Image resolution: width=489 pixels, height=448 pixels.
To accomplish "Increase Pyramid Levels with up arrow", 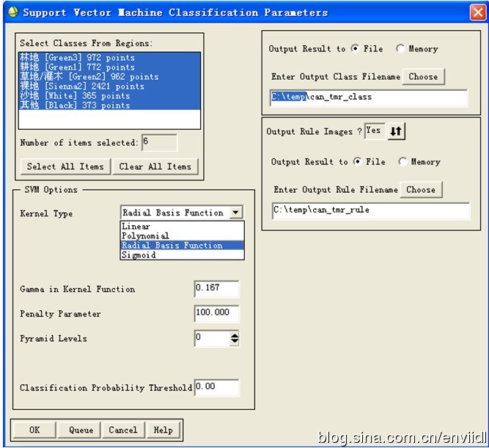I will point(235,335).
